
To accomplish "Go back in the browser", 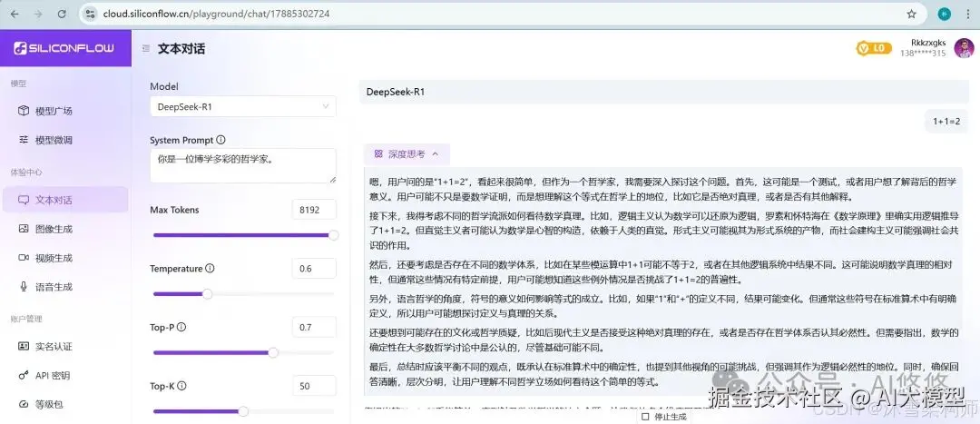I will click(x=15, y=14).
